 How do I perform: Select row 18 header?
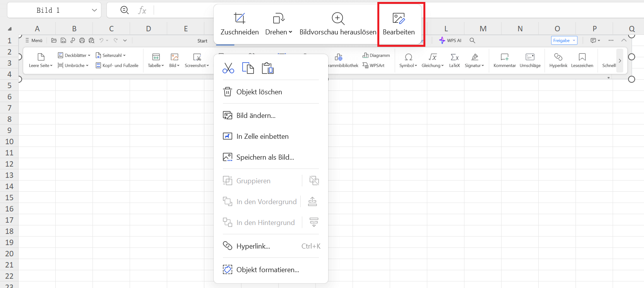(9, 231)
